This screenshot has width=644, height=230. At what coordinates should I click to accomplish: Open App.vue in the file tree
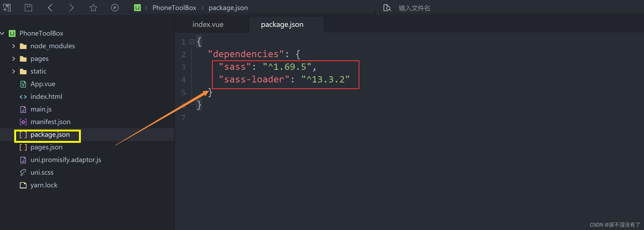43,84
